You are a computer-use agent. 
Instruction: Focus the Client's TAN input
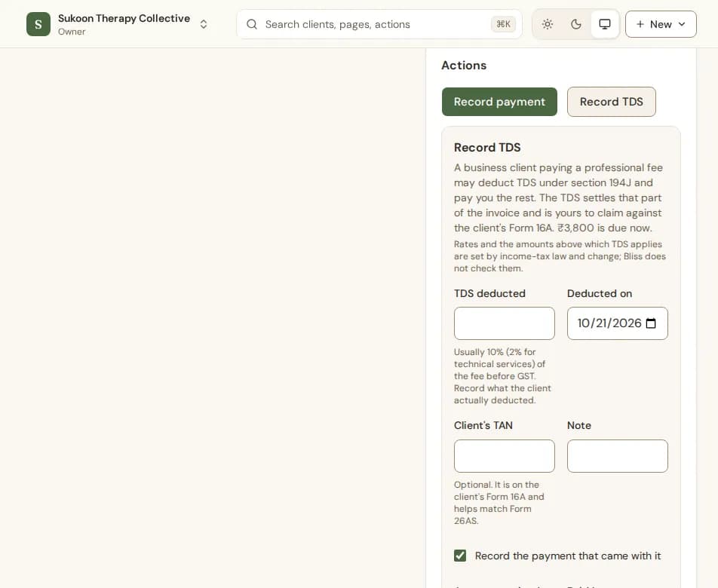tap(504, 456)
